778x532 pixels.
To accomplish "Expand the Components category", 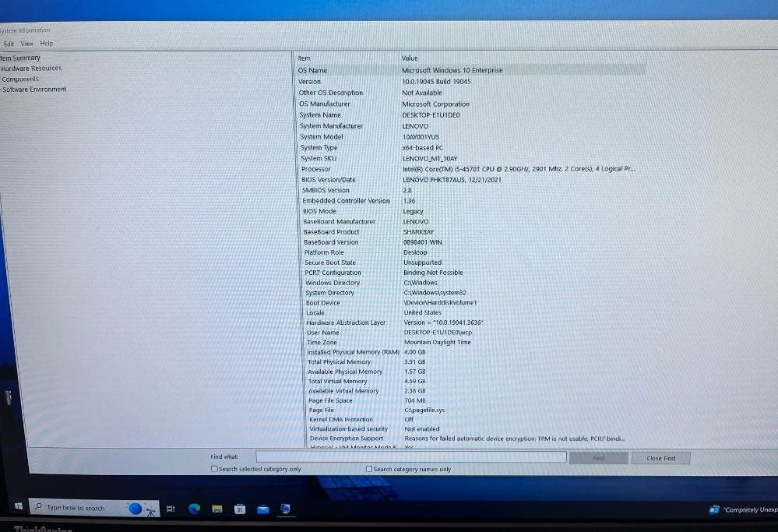I will [20, 79].
